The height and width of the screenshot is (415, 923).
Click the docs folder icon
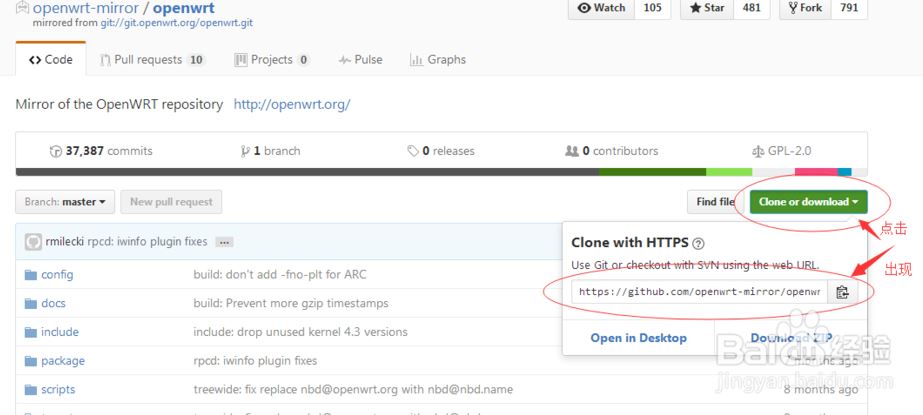point(30,303)
